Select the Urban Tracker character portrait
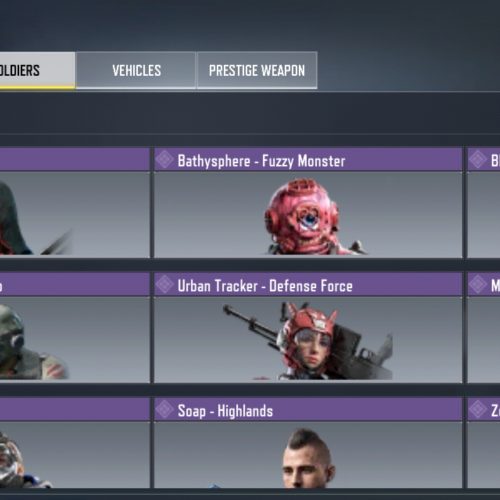Image resolution: width=500 pixels, height=500 pixels. pos(308,340)
